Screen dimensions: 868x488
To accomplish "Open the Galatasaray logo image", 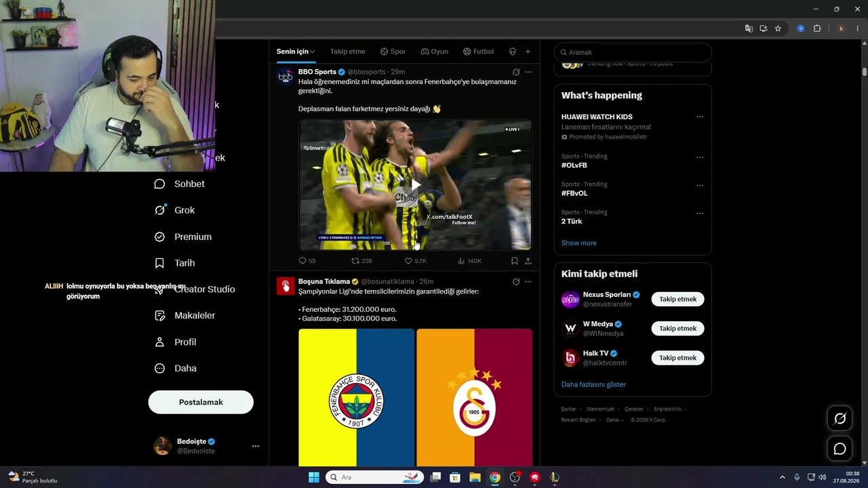I will click(x=475, y=397).
